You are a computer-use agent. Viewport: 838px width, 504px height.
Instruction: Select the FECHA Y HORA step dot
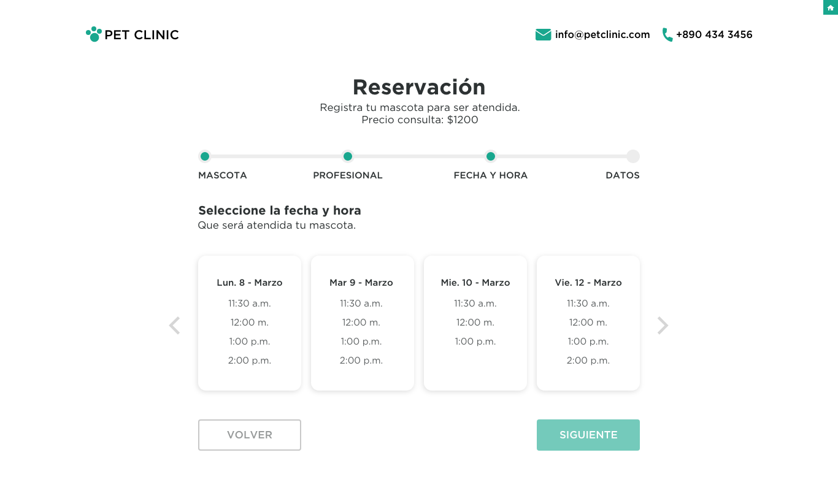point(491,156)
